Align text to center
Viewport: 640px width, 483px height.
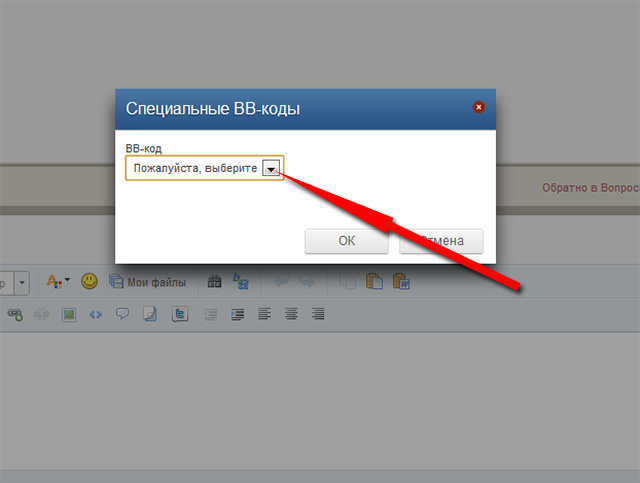(291, 314)
